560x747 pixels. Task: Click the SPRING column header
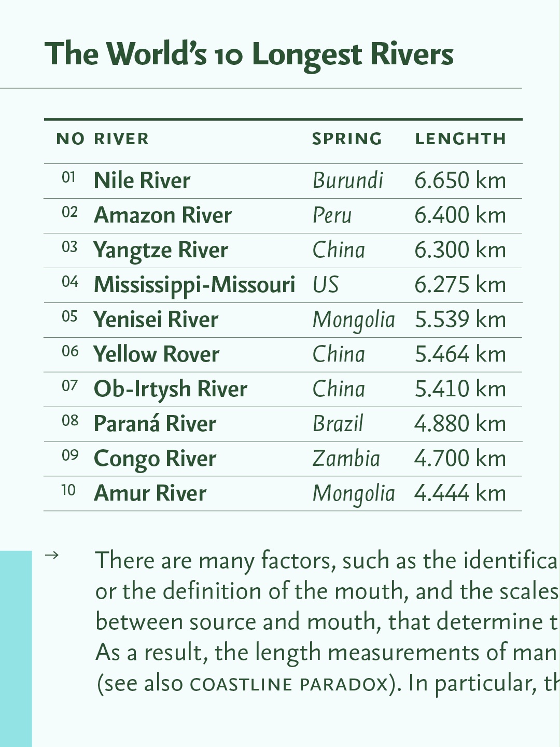347,139
